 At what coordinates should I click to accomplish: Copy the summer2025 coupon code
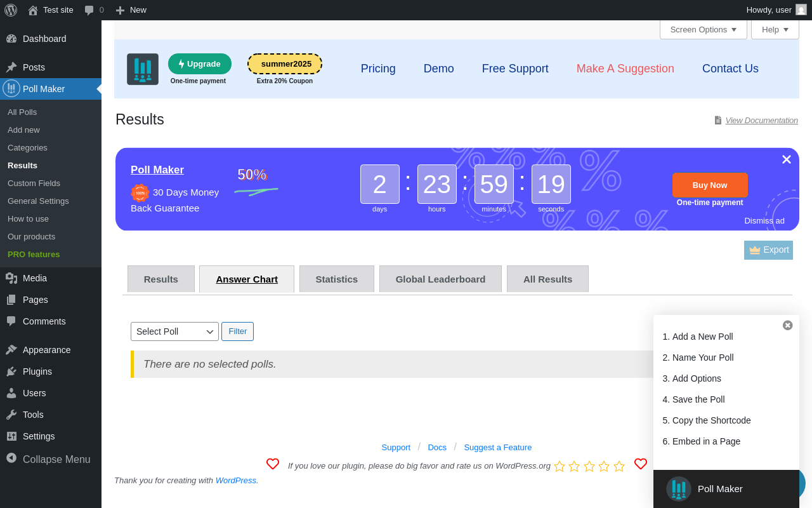(285, 63)
